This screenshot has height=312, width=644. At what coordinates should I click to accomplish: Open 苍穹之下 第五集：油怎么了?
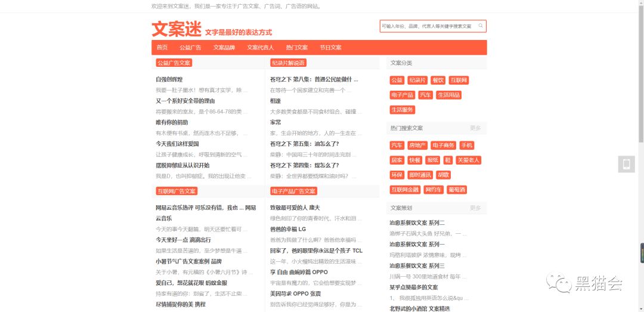tap(304, 144)
